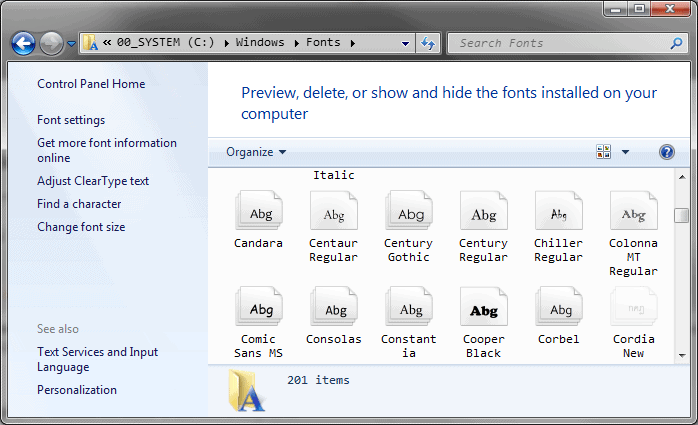Viewport: 698px width, 425px height.
Task: Open Text Services and Input Language
Action: 97,360
